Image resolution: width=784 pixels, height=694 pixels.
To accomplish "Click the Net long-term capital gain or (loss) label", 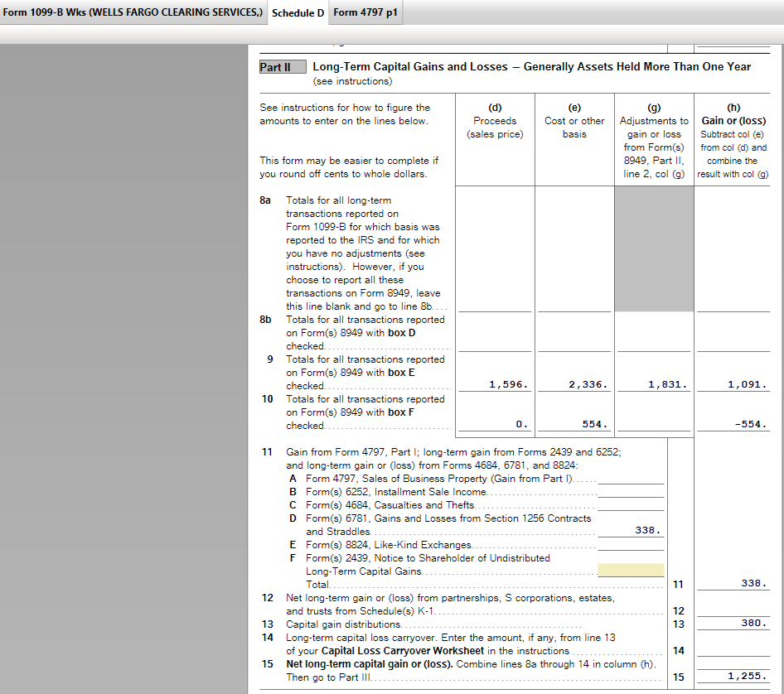I will [x=370, y=664].
